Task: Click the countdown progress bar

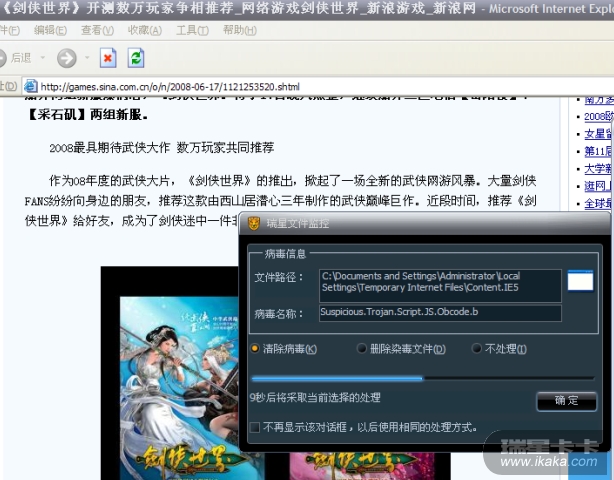Action: pos(423,379)
